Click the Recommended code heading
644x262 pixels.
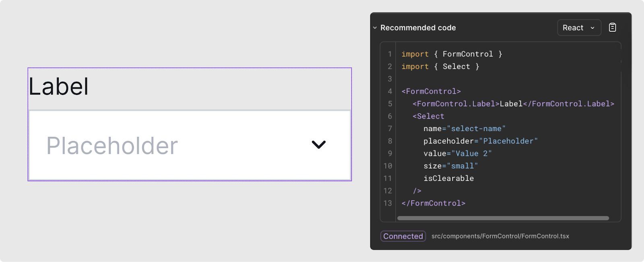coord(418,28)
